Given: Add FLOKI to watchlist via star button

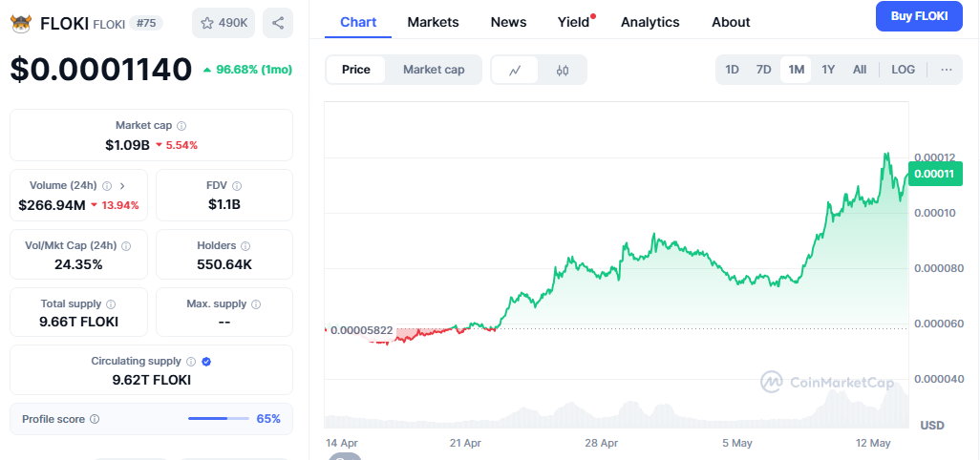Looking at the screenshot, I should [224, 23].
